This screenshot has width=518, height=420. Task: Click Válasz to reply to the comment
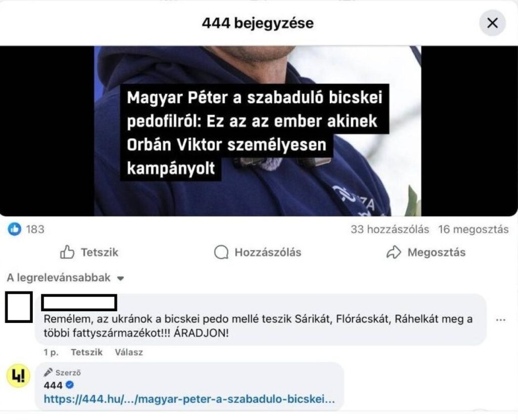point(129,352)
